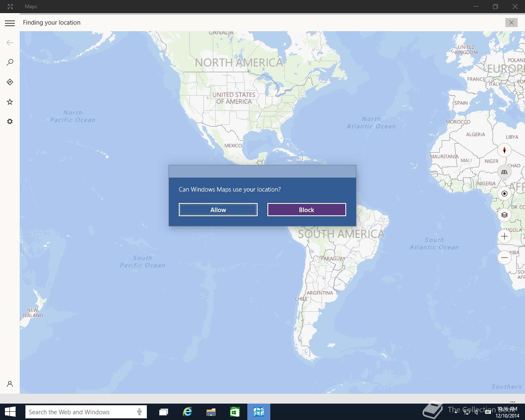The image size is (525, 420).
Task: Click the South Atlantic Ocean label
Action: [434, 243]
